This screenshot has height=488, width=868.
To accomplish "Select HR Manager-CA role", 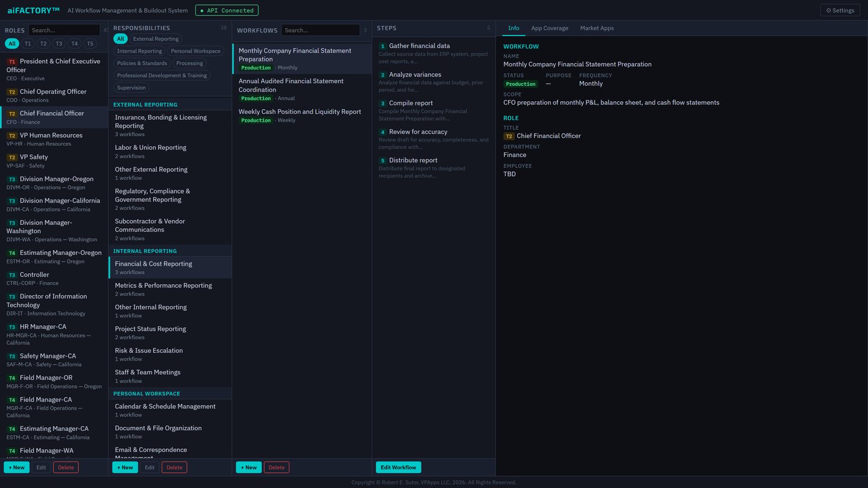I will coord(54,334).
